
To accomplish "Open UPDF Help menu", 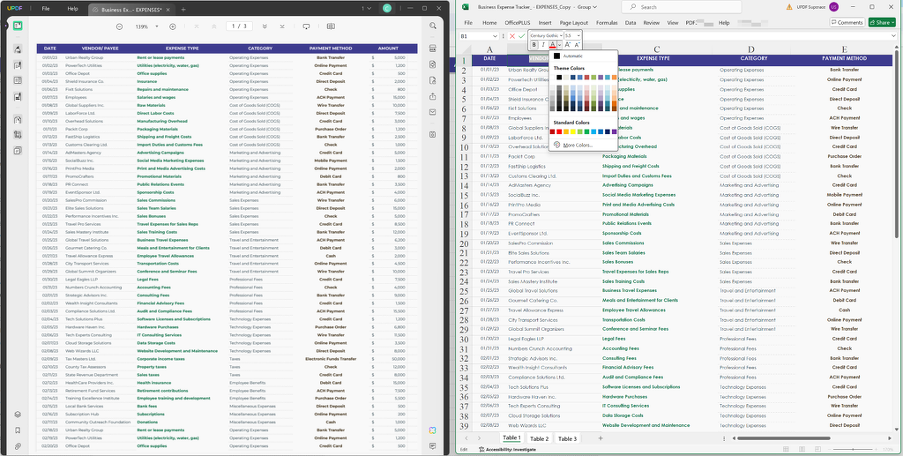I will coord(73,9).
